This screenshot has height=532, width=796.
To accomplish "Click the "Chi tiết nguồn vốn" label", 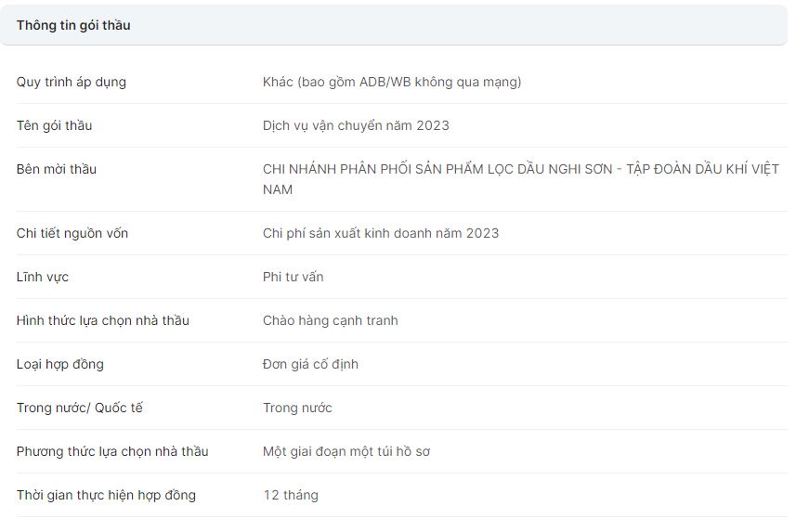I will pyautogui.click(x=72, y=233).
